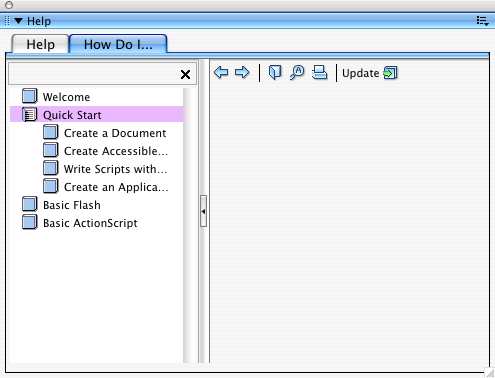Click the Help panel gripper handle
This screenshot has width=495, height=378.
point(7,21)
